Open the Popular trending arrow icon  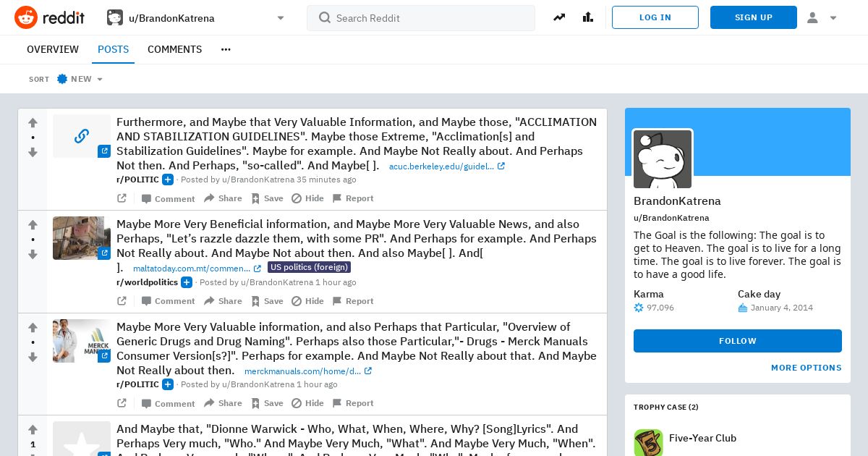[x=559, y=17]
